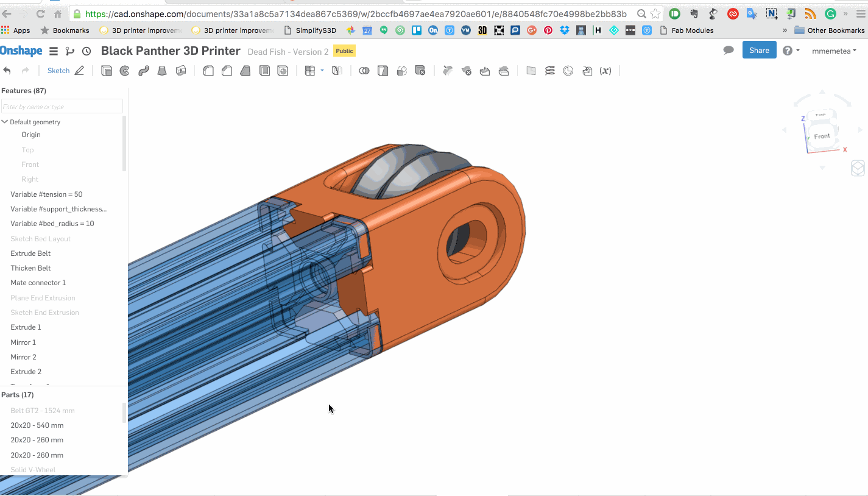Choose the Sweep tool icon

pos(144,71)
